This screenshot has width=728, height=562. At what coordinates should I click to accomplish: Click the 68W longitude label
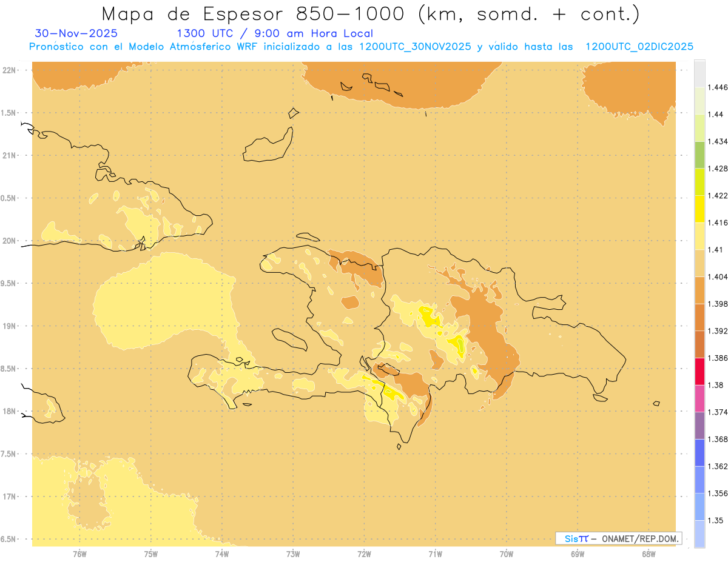click(649, 554)
